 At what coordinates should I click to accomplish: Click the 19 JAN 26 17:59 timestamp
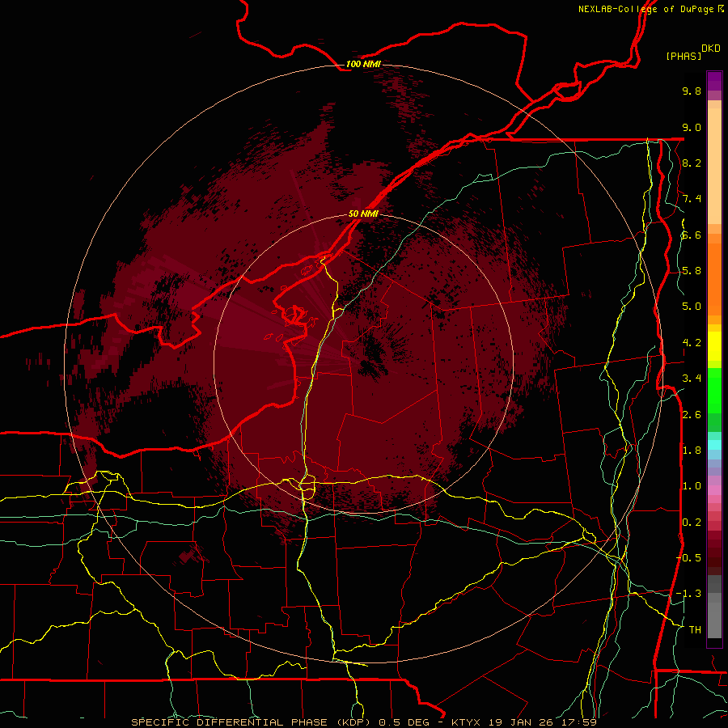pyautogui.click(x=542, y=722)
